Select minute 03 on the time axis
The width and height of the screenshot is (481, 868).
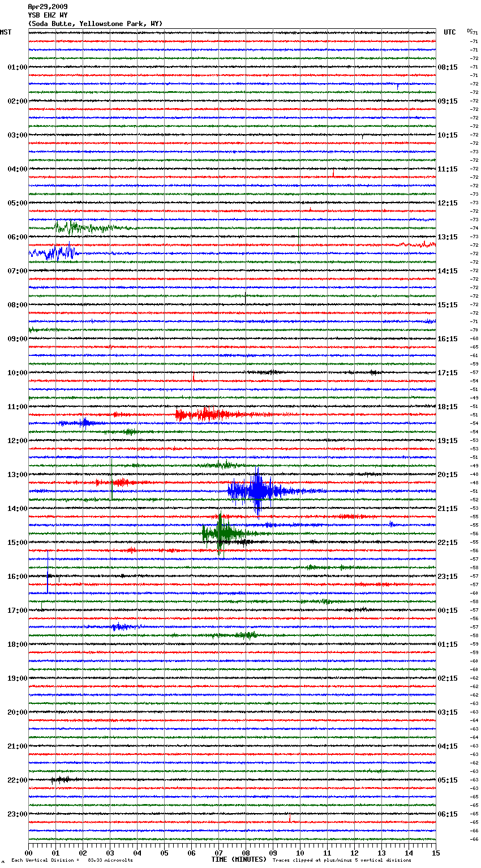(x=110, y=853)
